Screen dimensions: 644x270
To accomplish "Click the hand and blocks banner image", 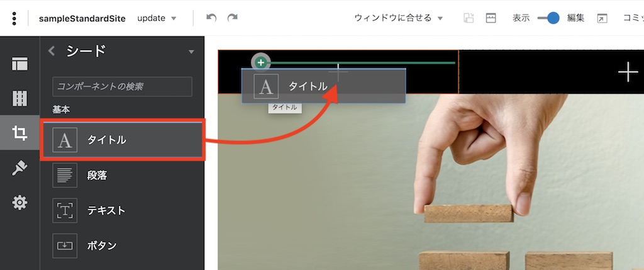I will [x=430, y=182].
